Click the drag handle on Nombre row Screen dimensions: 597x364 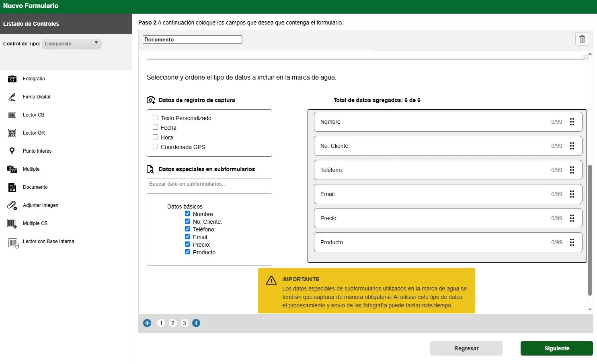[572, 122]
